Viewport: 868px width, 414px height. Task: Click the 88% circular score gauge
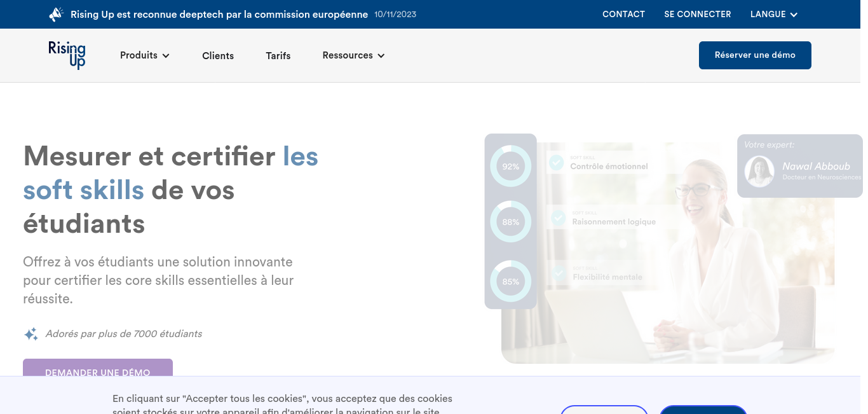pos(510,222)
